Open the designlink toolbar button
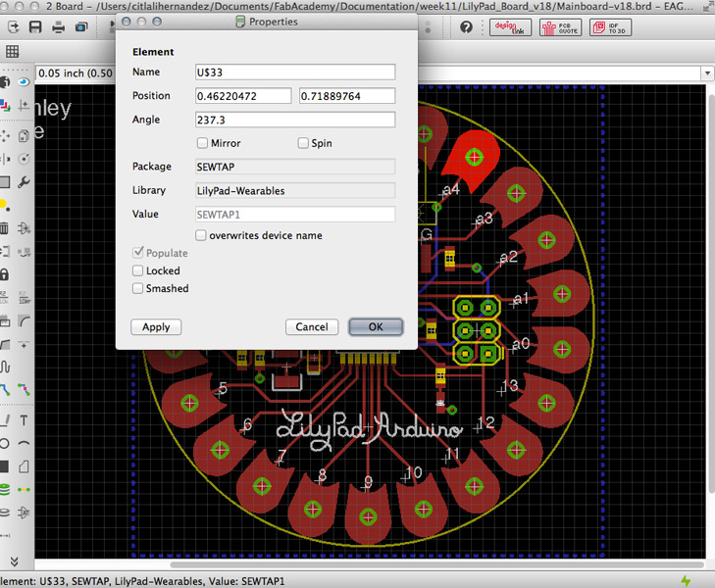The width and height of the screenshot is (715, 588). [x=510, y=27]
